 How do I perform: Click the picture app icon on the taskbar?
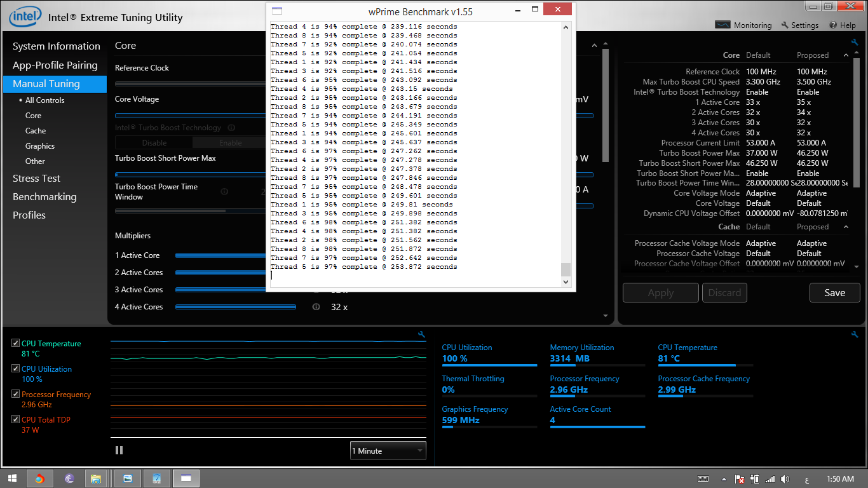click(128, 478)
